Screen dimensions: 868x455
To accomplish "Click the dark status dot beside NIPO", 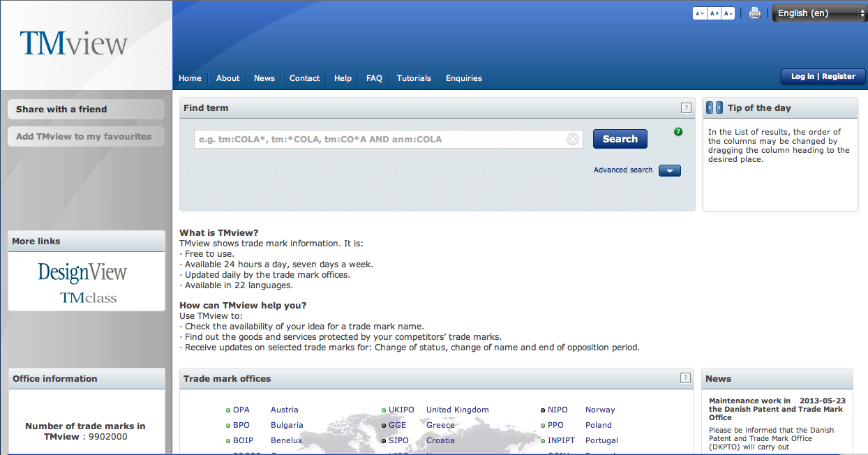I will click(x=543, y=410).
